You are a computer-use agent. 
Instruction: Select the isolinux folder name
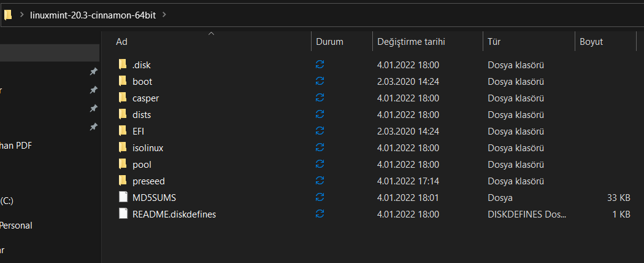click(x=147, y=147)
